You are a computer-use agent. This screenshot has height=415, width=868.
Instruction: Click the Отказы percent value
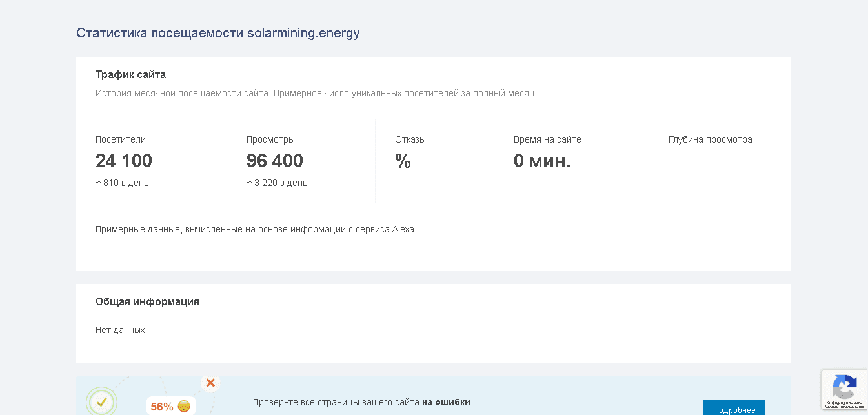403,161
